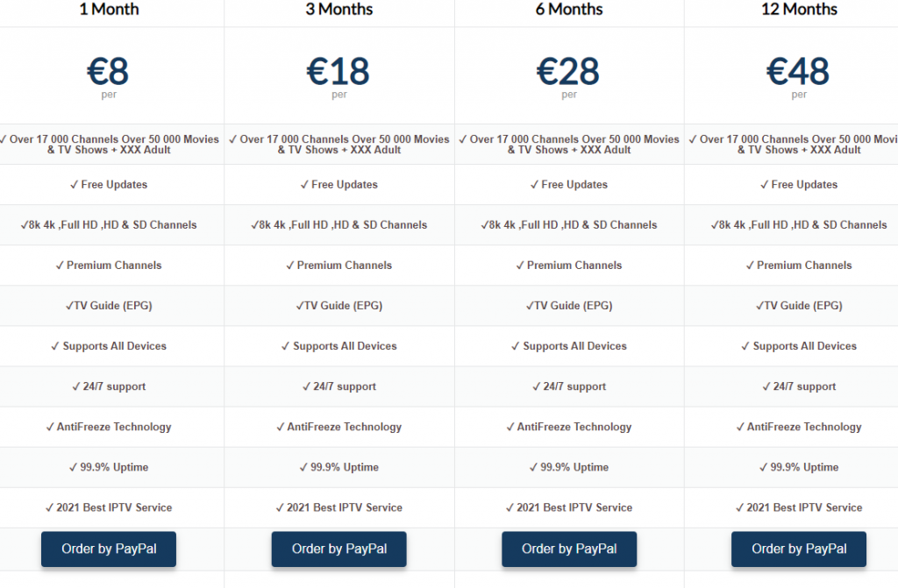Select the 6 Months plan heading
898x588 pixels.
(x=569, y=10)
